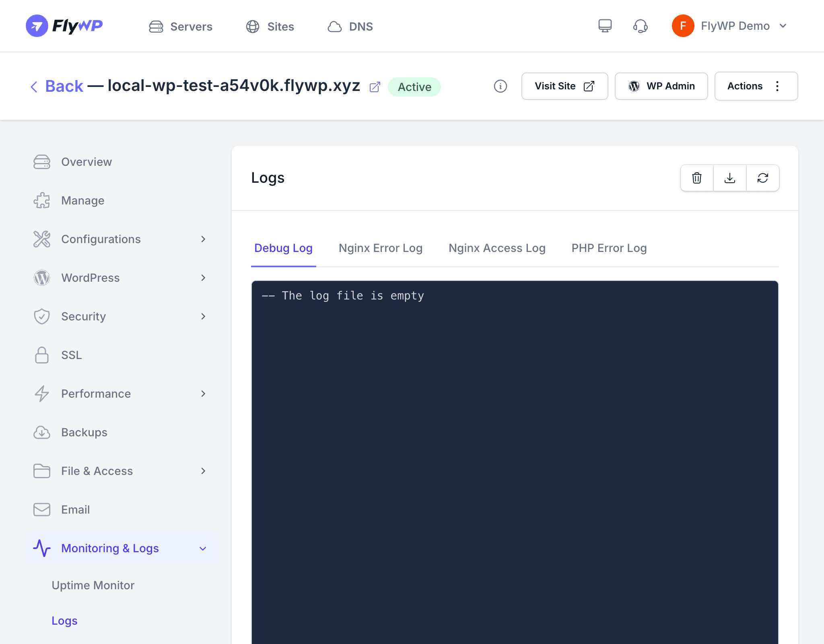This screenshot has height=644, width=824.
Task: Click the FlyWP logo
Action: (x=64, y=26)
